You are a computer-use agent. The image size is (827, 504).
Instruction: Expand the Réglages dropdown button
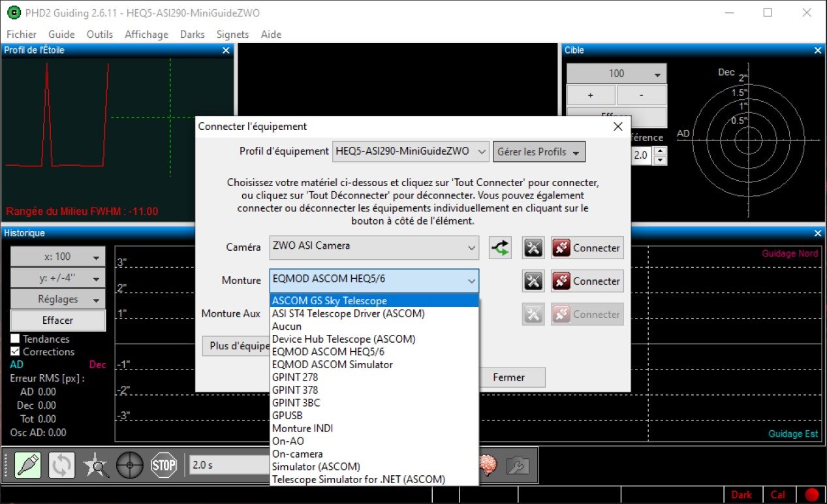coord(57,299)
